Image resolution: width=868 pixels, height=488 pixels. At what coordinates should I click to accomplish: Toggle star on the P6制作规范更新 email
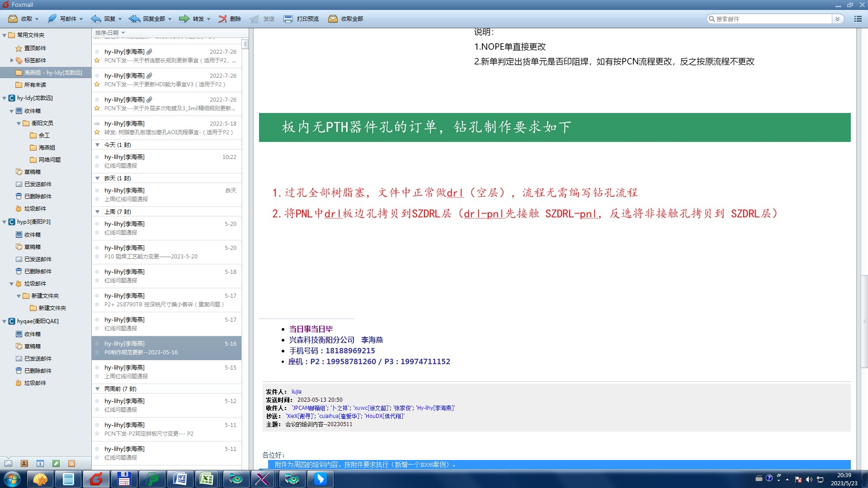click(x=97, y=352)
